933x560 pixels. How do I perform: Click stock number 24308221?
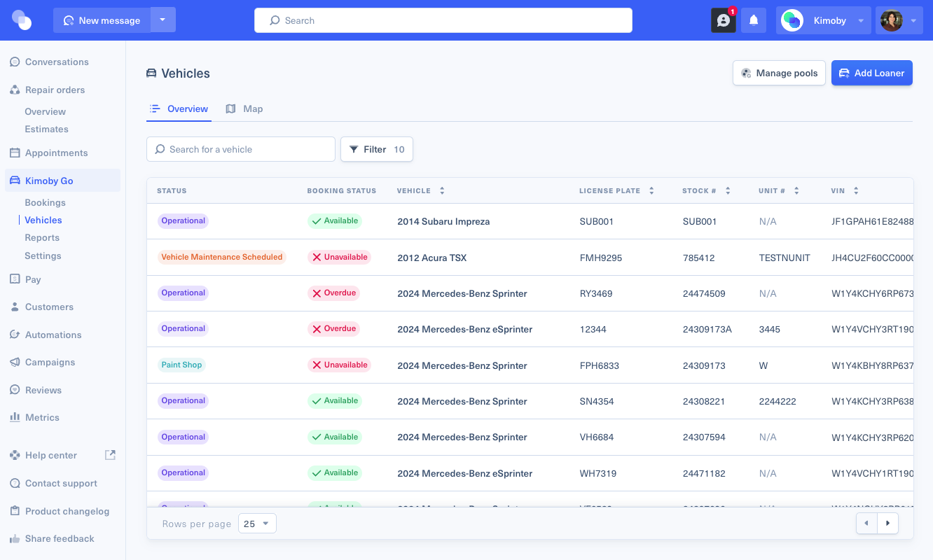704,402
